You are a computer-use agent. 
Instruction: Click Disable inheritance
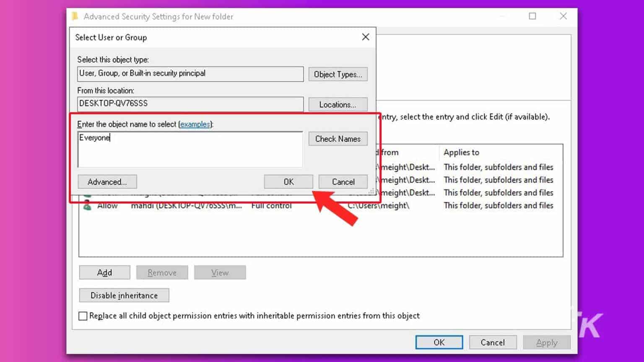click(x=124, y=295)
